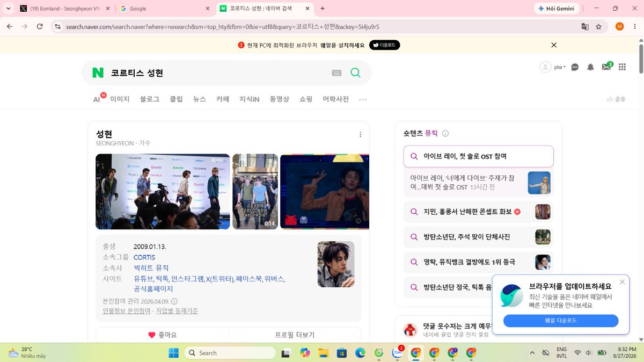Image resolution: width=644 pixels, height=362 pixels.
Task: Close the Whale browser top banner
Action: point(554,45)
